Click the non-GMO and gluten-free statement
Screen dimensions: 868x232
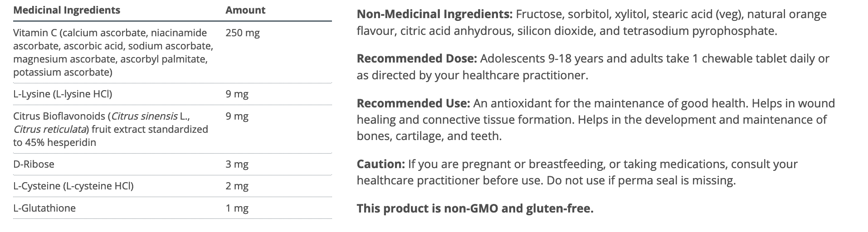tap(475, 208)
